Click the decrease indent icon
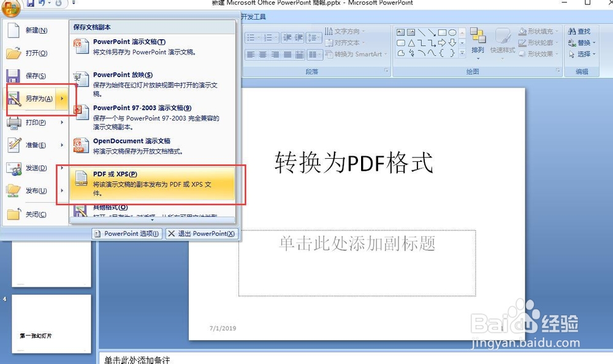 (287, 37)
